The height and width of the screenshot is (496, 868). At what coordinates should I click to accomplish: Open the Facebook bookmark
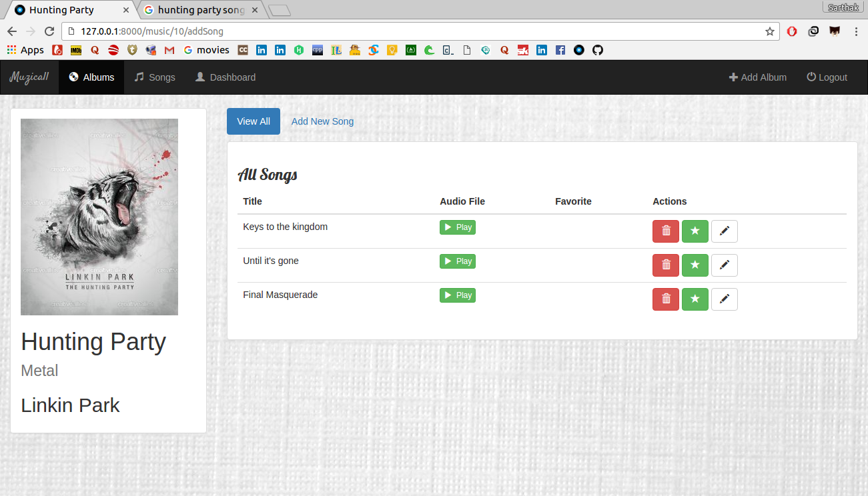pyautogui.click(x=560, y=50)
